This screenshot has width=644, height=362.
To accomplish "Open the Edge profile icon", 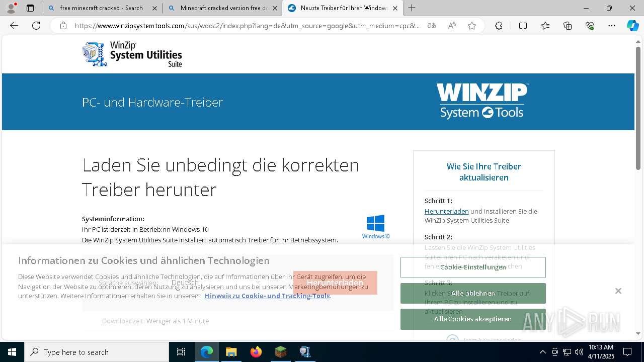I will pyautogui.click(x=11, y=8).
